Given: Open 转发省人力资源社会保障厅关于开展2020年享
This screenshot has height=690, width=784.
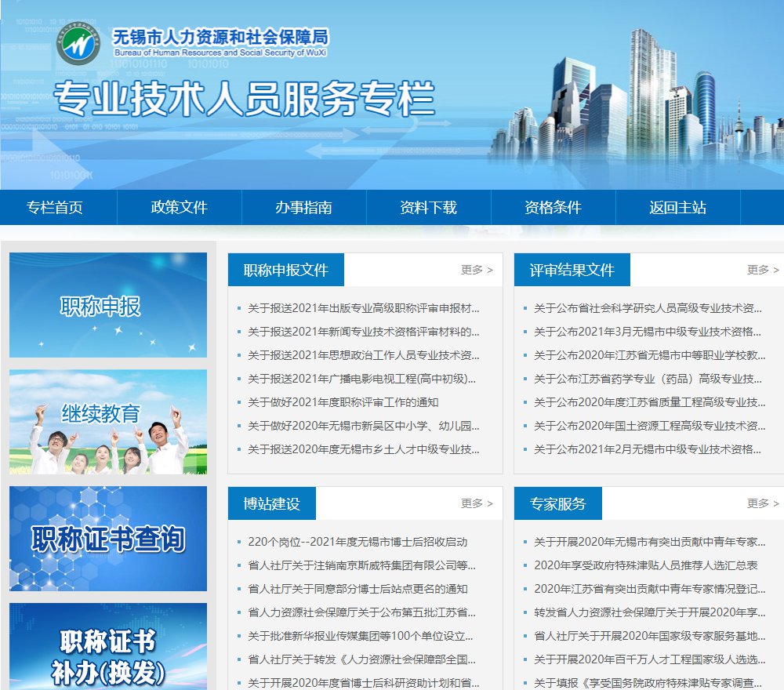Looking at the screenshot, I should point(649,612).
